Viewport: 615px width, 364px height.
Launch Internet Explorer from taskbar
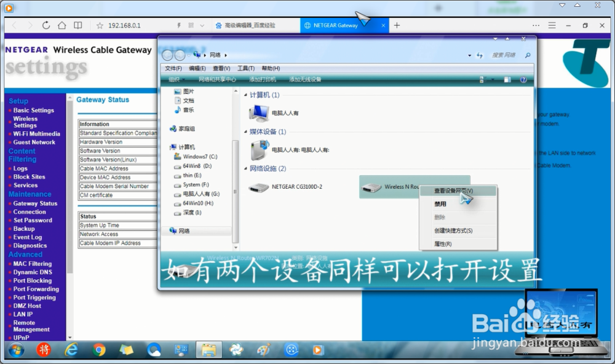[71, 349]
